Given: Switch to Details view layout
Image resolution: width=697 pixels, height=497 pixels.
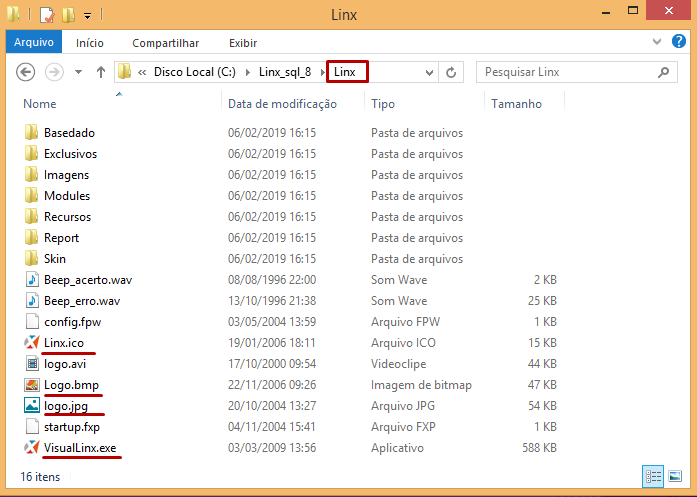Looking at the screenshot, I should [x=653, y=477].
